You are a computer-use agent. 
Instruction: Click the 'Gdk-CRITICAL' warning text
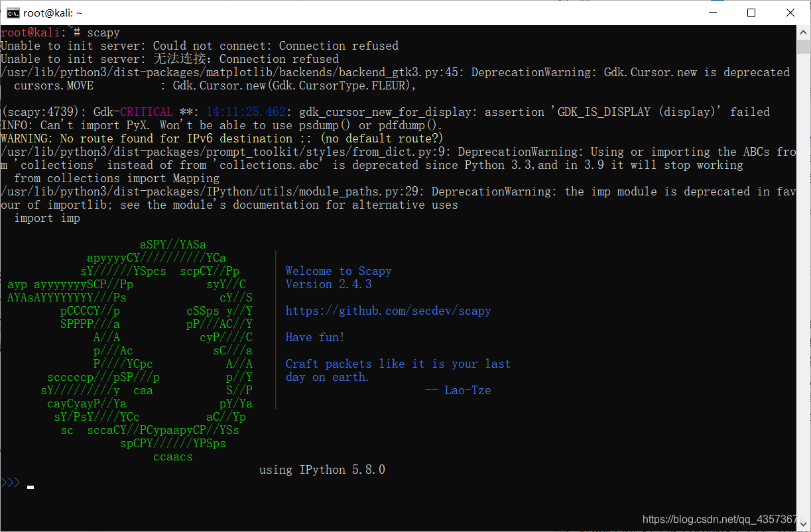pyautogui.click(x=133, y=112)
